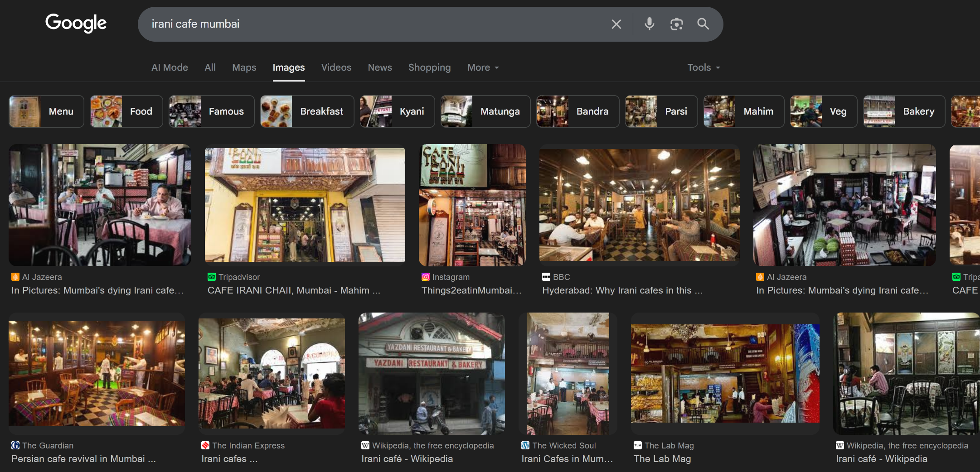
Task: Apply the Veg filter chip
Action: pos(824,111)
